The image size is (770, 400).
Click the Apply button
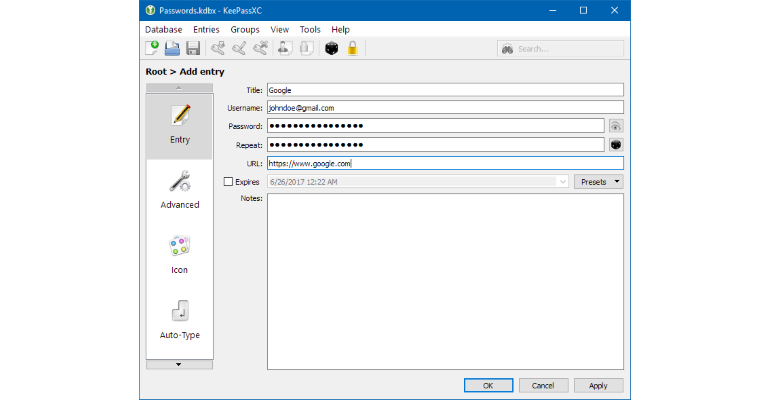tap(599, 386)
